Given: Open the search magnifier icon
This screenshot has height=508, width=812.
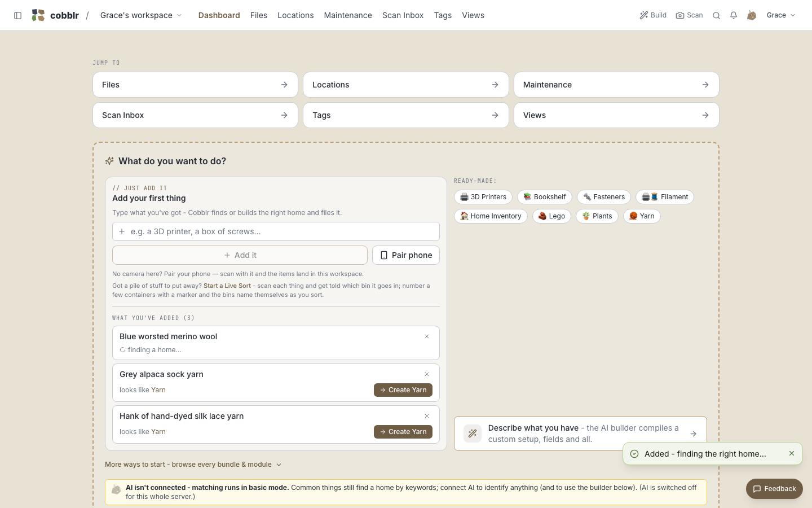Looking at the screenshot, I should [716, 15].
